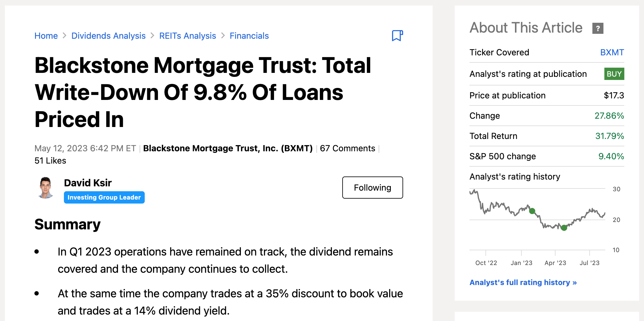Select the 51 Likes counter
The height and width of the screenshot is (321, 644).
pos(50,160)
